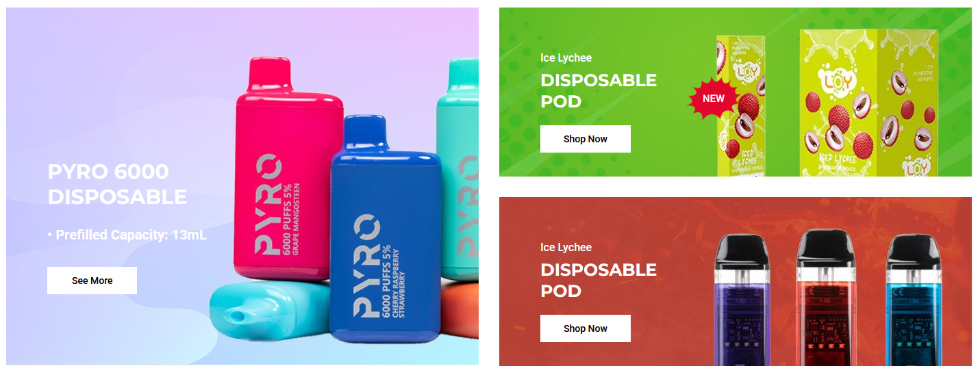This screenshot has width=980, height=375.
Task: Click Shop Now on the green banner
Action: click(586, 139)
